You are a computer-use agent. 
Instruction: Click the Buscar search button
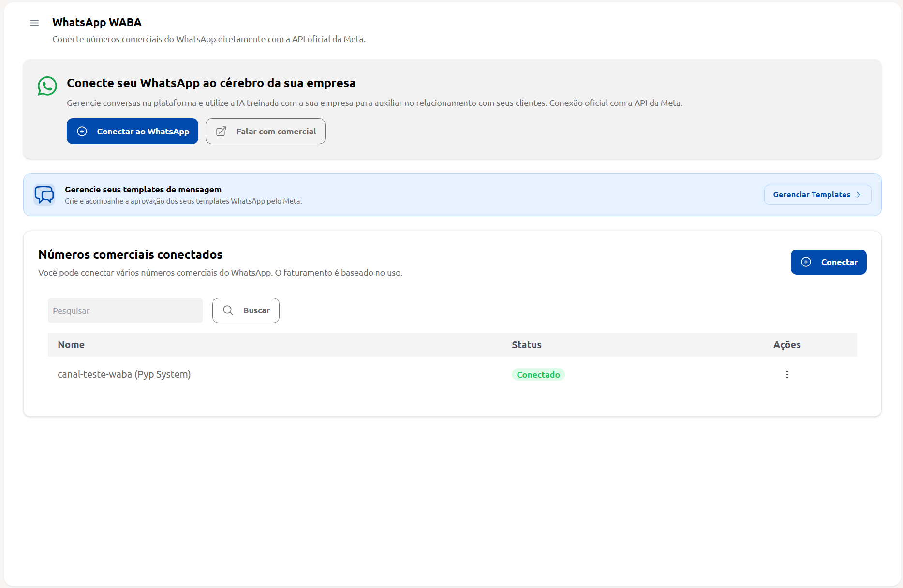(x=246, y=310)
